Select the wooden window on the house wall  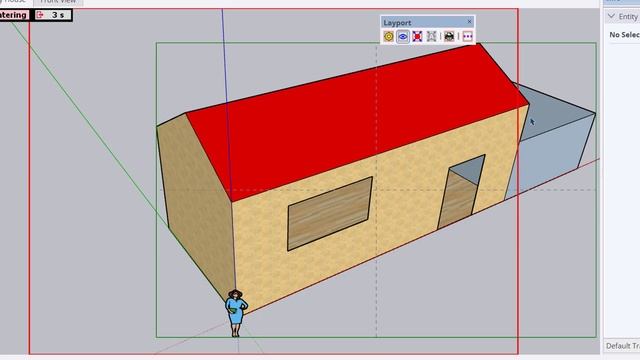click(x=330, y=213)
